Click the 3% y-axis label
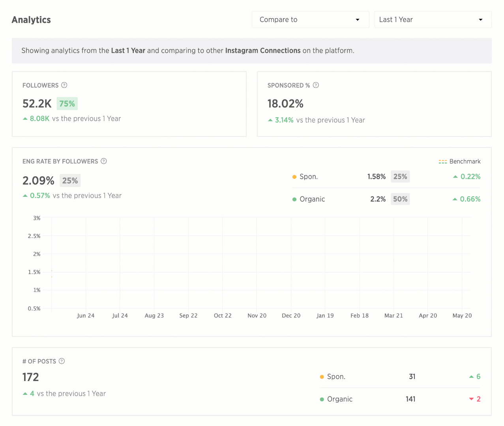Viewport: 504px width, 426px height. (x=37, y=218)
